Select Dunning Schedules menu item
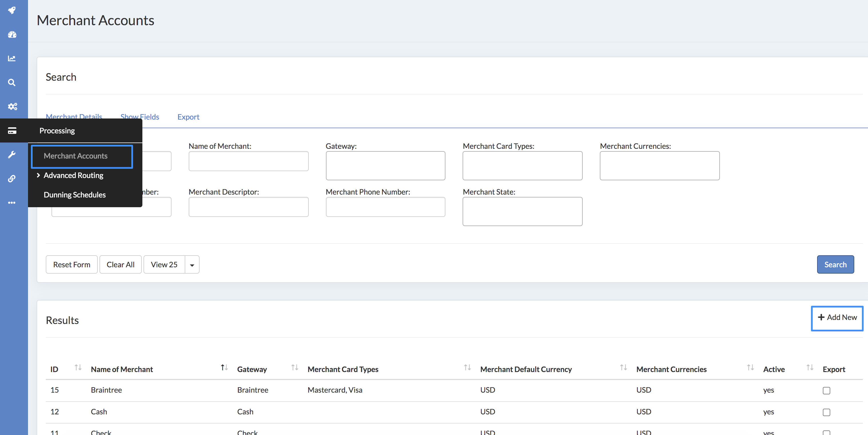The height and width of the screenshot is (435, 868). tap(74, 195)
